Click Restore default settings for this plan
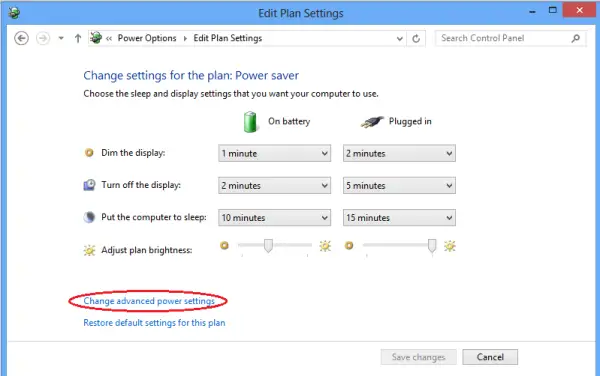This screenshot has height=376, width=600. (154, 323)
